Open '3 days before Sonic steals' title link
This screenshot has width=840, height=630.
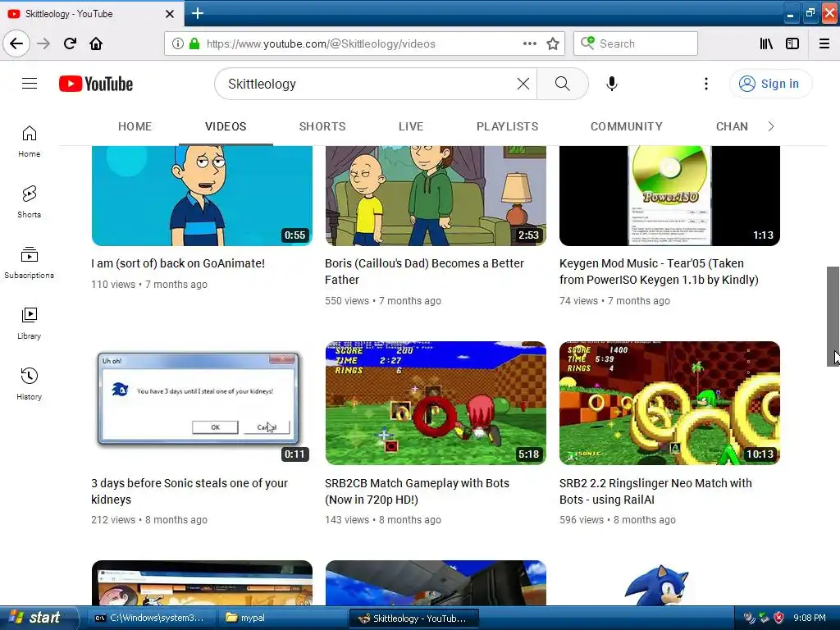click(x=189, y=491)
